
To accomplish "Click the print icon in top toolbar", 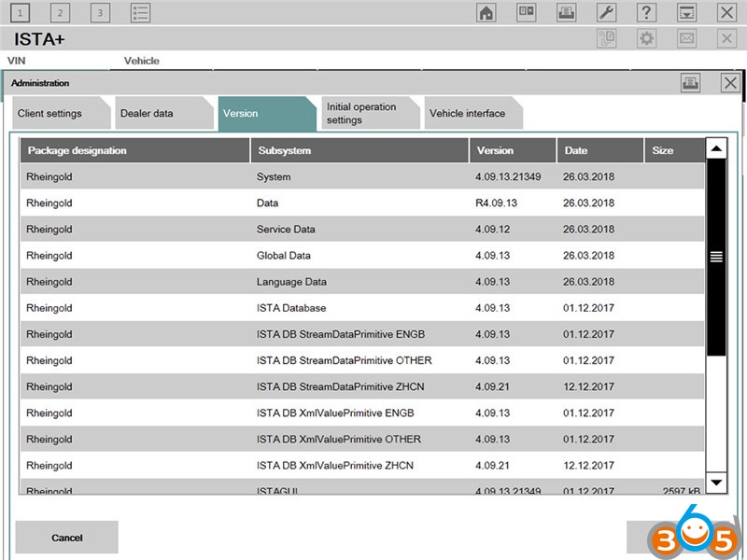I will pos(566,12).
